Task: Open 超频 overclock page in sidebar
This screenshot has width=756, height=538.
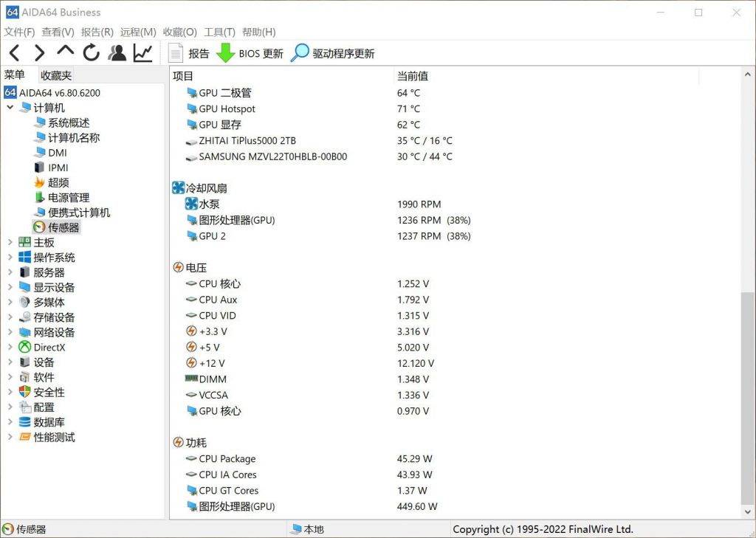Action: tap(57, 182)
